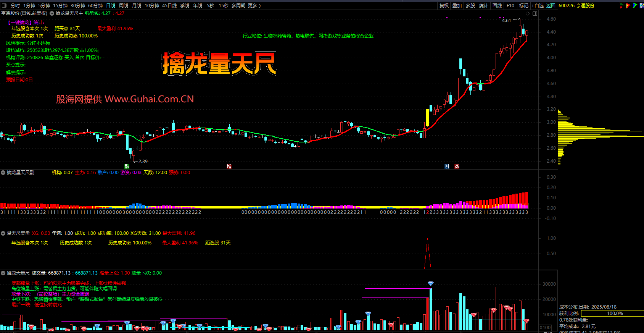The width and height of the screenshot is (644, 333).
Task: Click the blue diamond above the tallest volume bar
Action: [431, 283]
